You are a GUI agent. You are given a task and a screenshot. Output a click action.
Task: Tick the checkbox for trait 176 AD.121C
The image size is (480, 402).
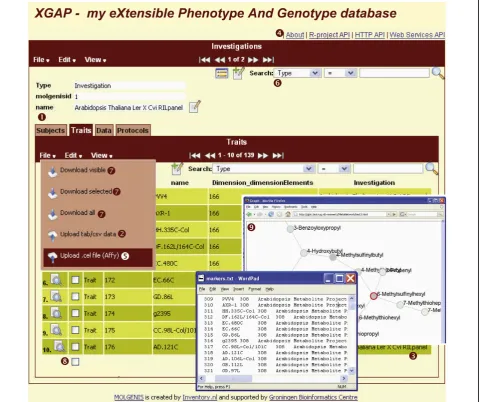[76, 347]
